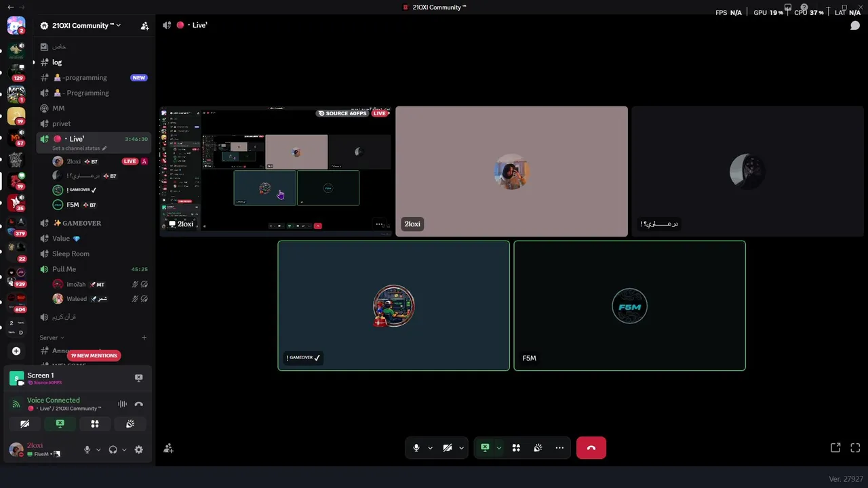Image resolution: width=868 pixels, height=488 pixels.
Task: Deafen with headphones icon in user panel
Action: [x=113, y=449]
